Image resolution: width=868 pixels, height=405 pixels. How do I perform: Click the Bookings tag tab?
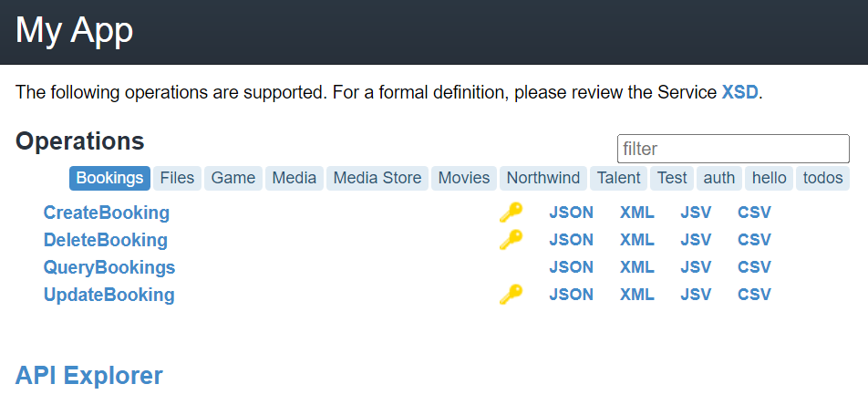tap(109, 178)
